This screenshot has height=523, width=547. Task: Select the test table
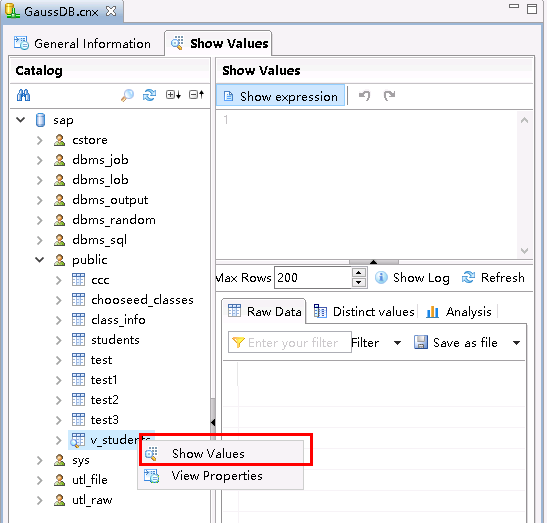coord(101,360)
